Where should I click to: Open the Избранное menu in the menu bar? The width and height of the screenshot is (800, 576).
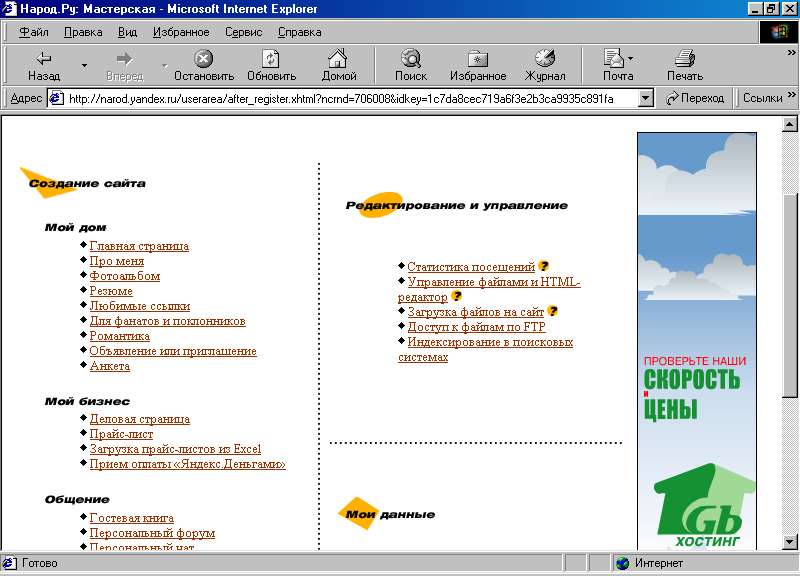[181, 32]
